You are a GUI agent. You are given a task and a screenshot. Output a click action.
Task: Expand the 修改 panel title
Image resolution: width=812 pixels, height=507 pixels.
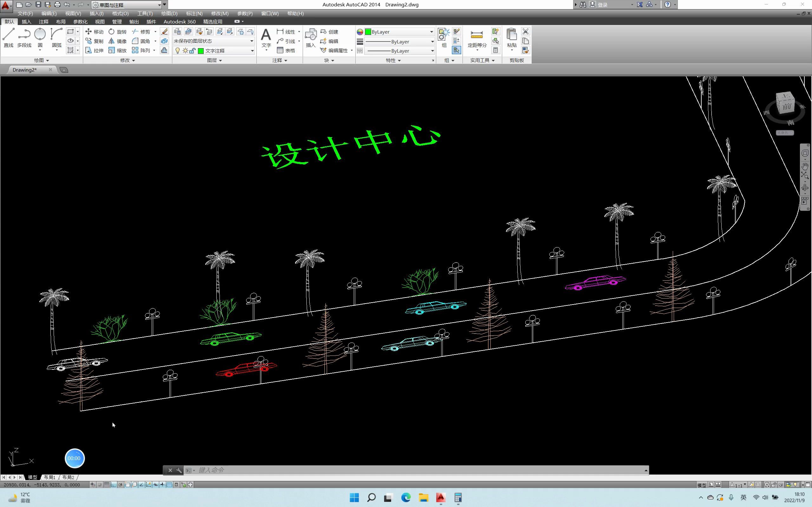(128, 60)
